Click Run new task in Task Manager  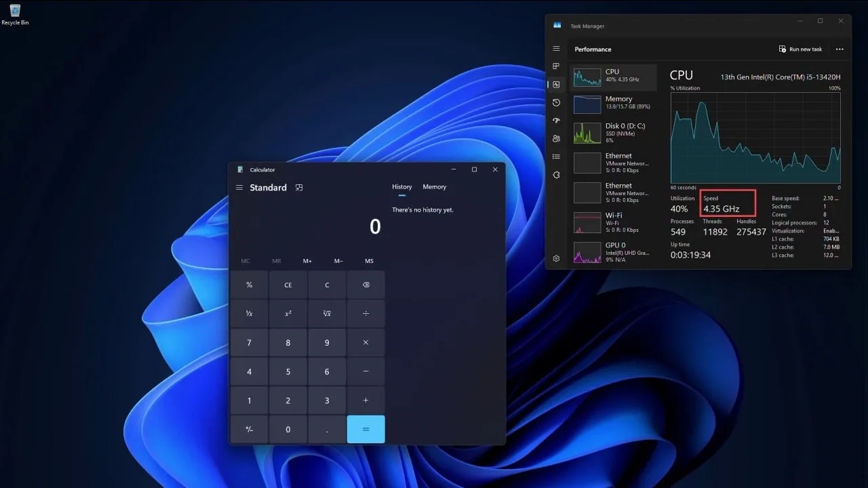pyautogui.click(x=801, y=49)
